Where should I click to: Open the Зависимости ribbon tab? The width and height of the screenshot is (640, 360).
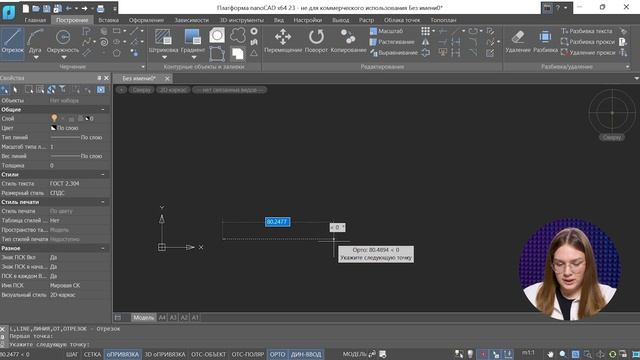click(191, 20)
